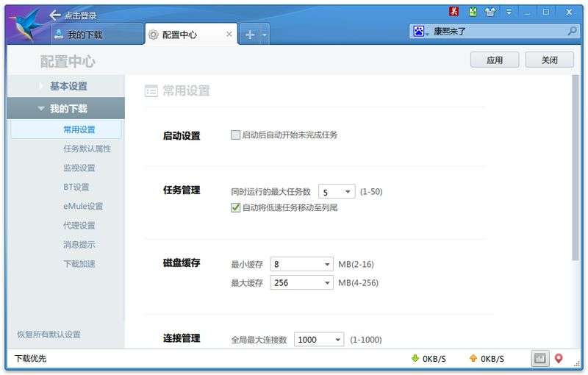Select 常用设置 in sidebar
588x375 pixels.
tap(66, 129)
